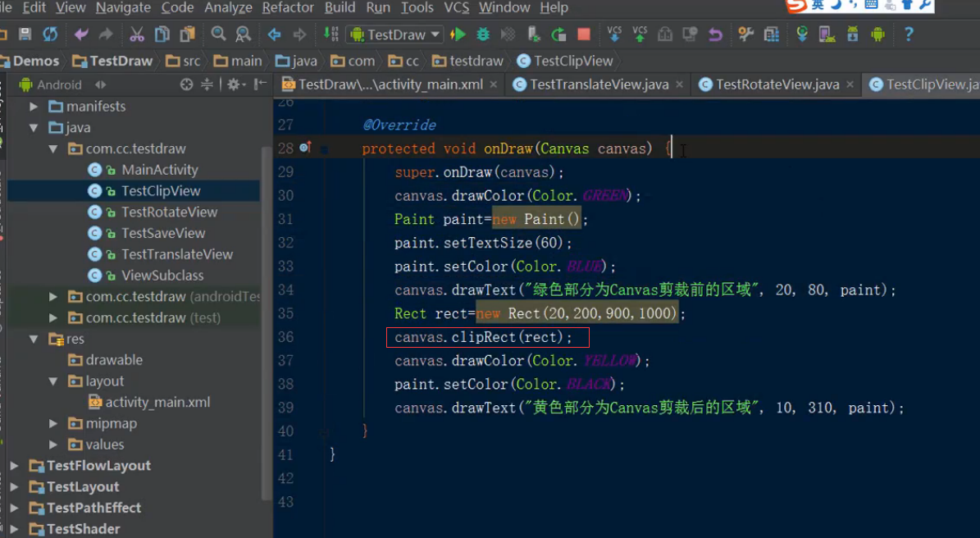
Task: Open the TestDraw run configuration dropdown
Action: click(x=395, y=34)
